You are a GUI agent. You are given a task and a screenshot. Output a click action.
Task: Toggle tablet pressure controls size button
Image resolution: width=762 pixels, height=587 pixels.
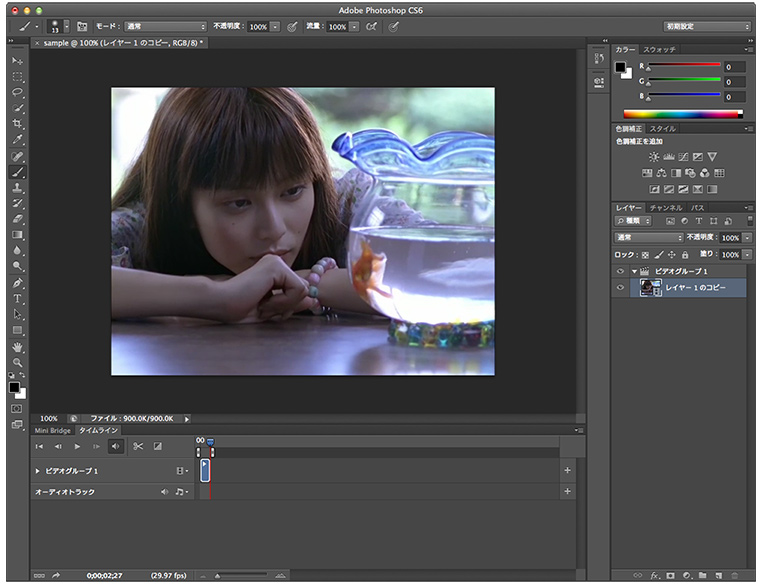[x=394, y=27]
